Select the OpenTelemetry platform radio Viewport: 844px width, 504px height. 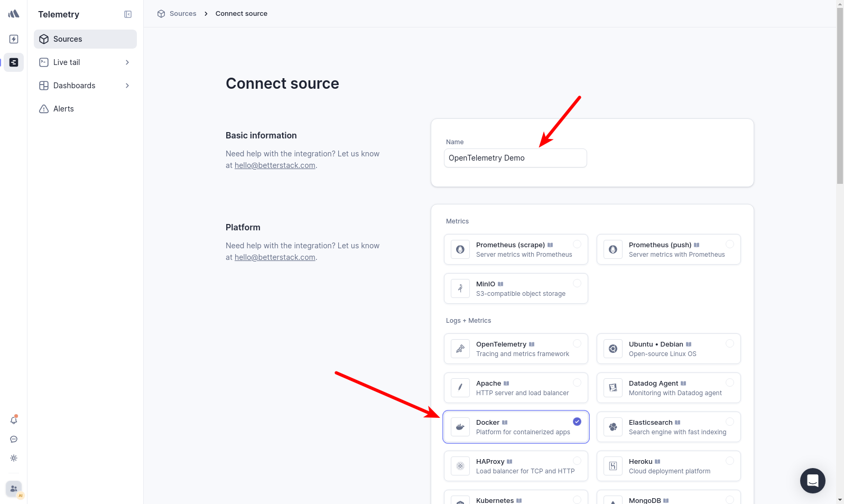577,343
